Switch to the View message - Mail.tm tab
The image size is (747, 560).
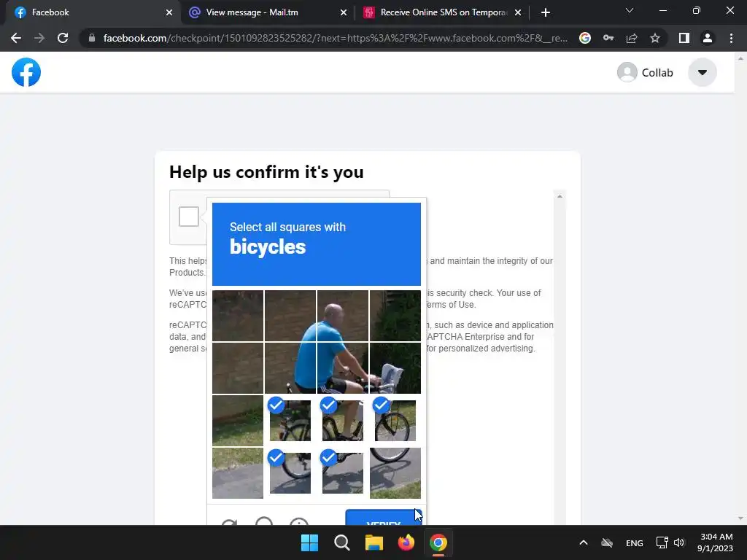[x=268, y=12]
